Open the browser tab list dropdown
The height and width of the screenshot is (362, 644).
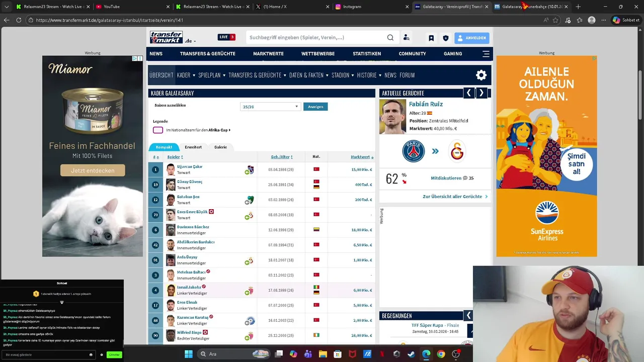(x=6, y=7)
